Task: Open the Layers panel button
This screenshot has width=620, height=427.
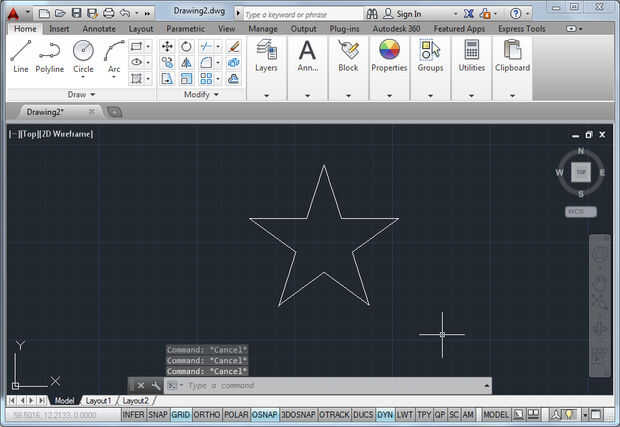Action: (266, 55)
